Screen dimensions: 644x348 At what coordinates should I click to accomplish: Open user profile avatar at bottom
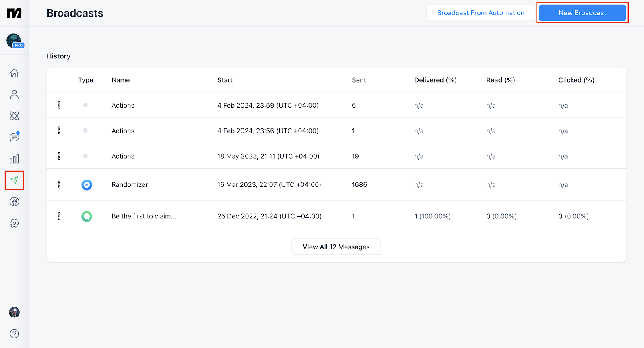click(x=14, y=312)
